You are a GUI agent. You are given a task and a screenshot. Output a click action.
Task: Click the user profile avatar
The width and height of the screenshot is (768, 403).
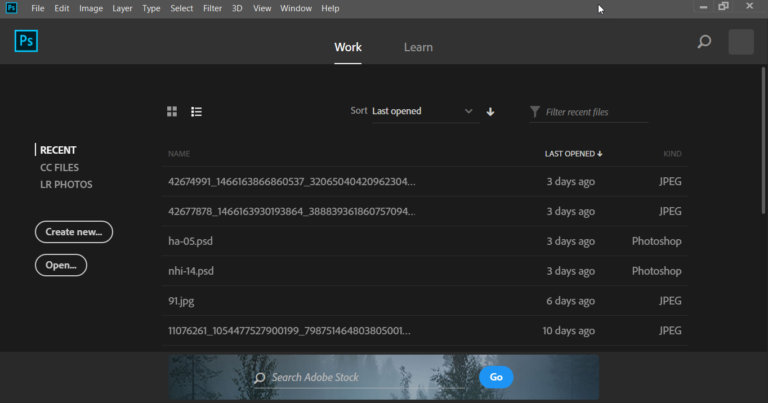click(x=741, y=42)
